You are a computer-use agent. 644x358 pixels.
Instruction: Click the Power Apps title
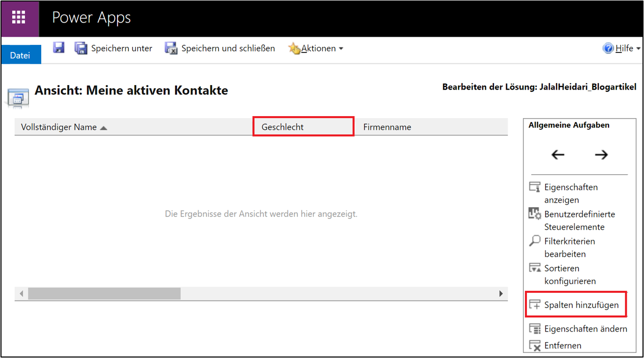pyautogui.click(x=92, y=18)
